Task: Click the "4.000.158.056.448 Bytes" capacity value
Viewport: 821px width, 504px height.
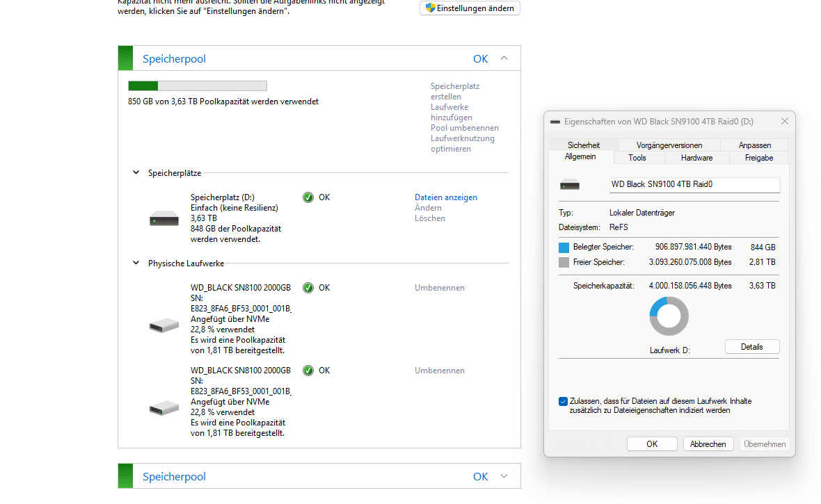Action: 690,286
